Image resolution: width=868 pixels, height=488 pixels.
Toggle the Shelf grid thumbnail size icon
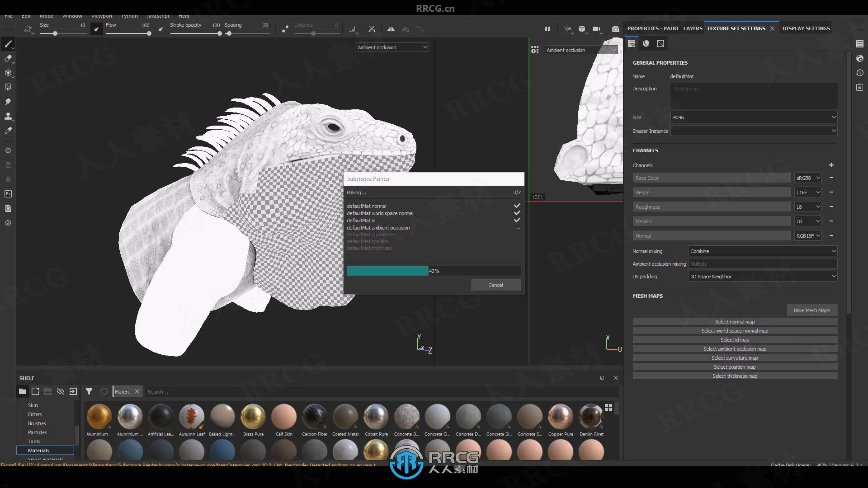pyautogui.click(x=609, y=408)
